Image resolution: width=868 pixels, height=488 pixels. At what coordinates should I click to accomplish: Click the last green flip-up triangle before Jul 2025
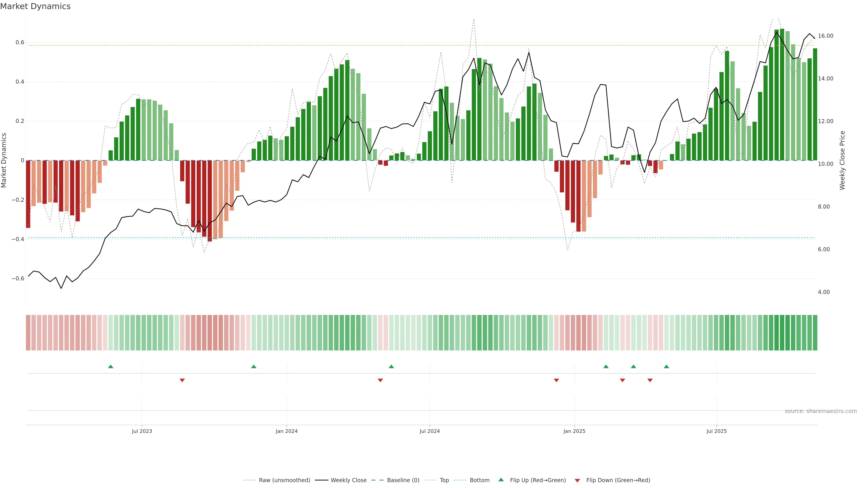pyautogui.click(x=667, y=366)
